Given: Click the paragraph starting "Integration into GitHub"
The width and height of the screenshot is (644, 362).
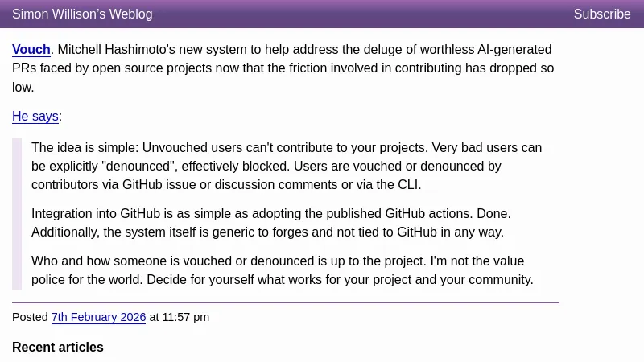Looking at the screenshot, I should tap(271, 223).
